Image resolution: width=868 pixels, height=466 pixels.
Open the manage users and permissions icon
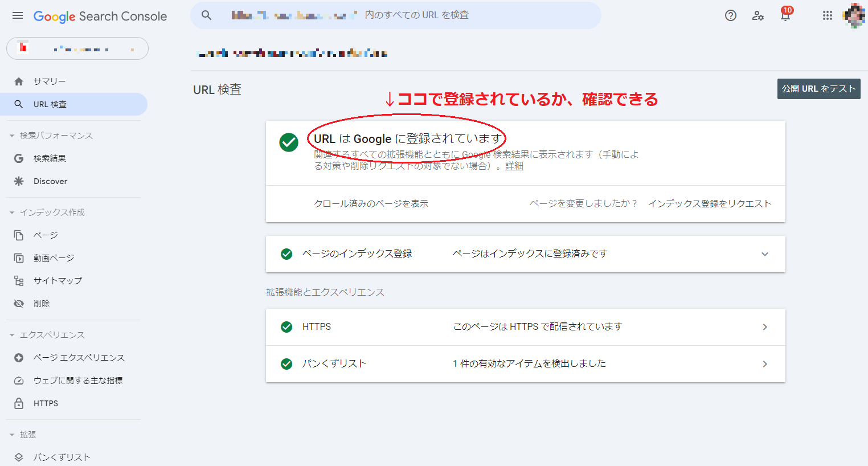pyautogui.click(x=758, y=16)
